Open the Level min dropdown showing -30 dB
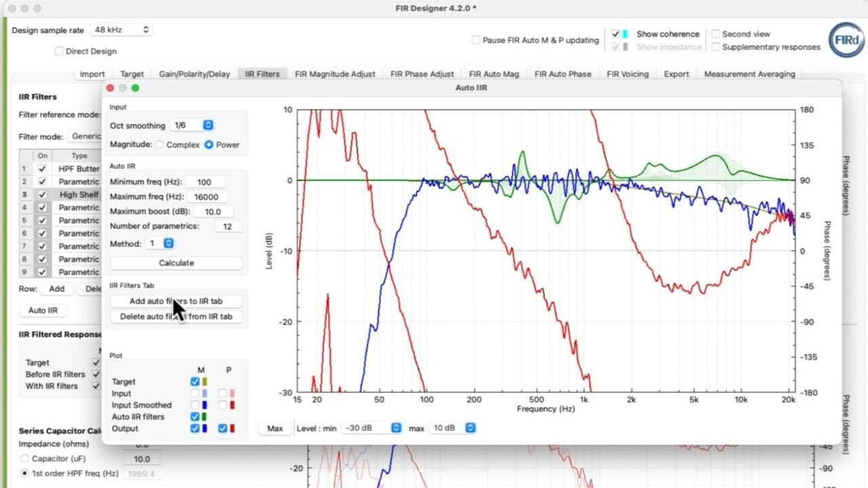The height and width of the screenshot is (488, 868). pyautogui.click(x=373, y=428)
